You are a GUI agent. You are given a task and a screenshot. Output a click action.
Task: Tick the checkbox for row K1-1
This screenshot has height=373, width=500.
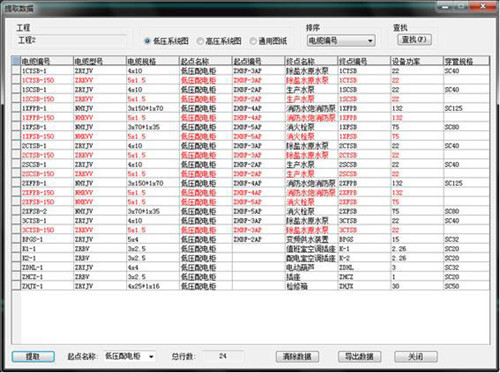point(16,248)
